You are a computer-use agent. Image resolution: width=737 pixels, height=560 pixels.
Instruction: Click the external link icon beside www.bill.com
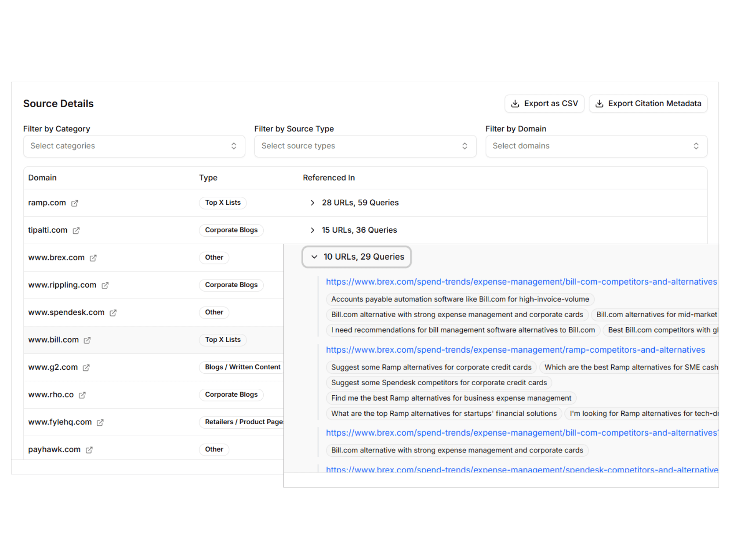[x=87, y=340]
